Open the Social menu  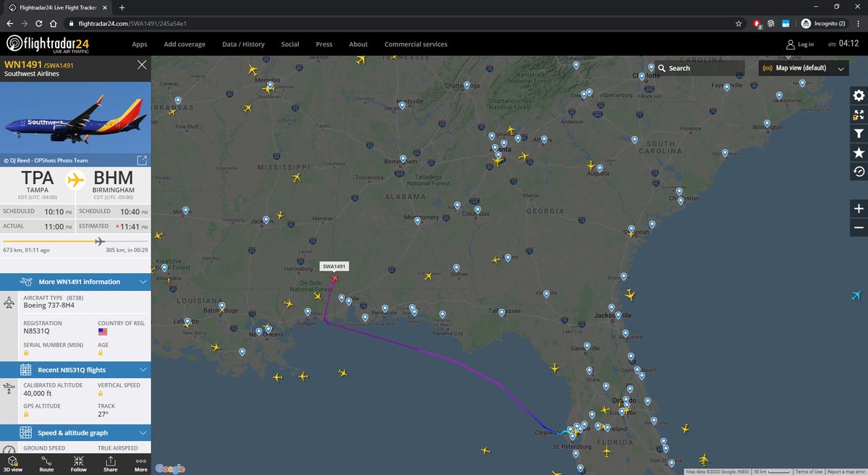click(x=290, y=44)
